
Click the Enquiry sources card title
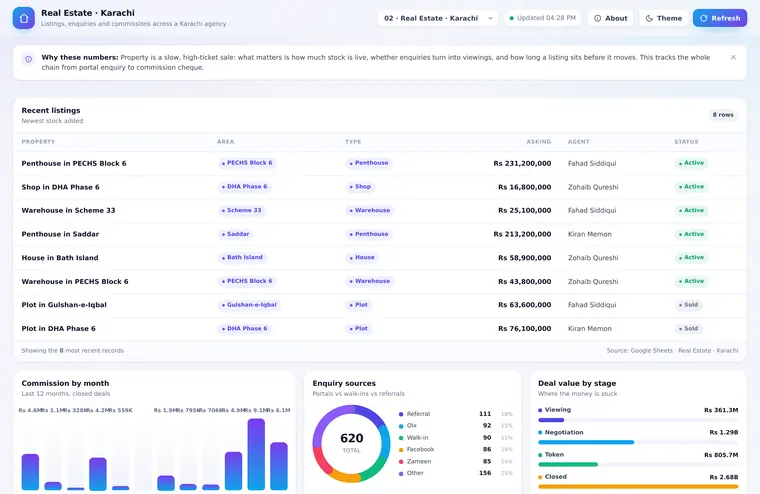click(x=344, y=383)
